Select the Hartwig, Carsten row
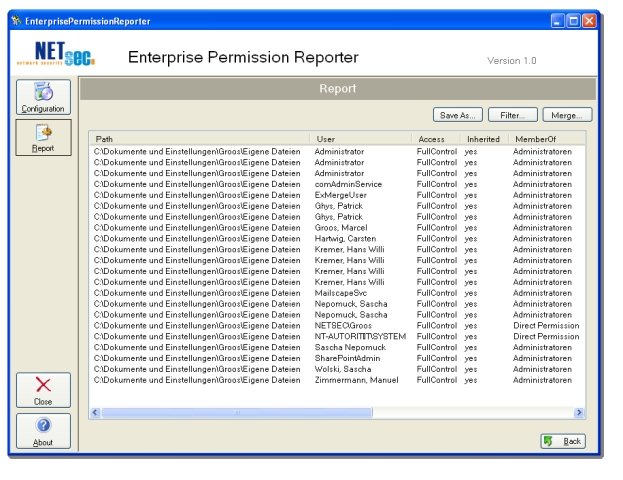The width and height of the screenshot is (623, 480). [337, 238]
